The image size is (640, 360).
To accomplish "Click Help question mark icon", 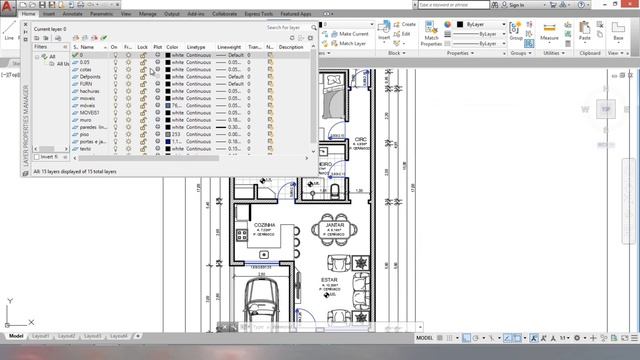I will coord(581,5).
